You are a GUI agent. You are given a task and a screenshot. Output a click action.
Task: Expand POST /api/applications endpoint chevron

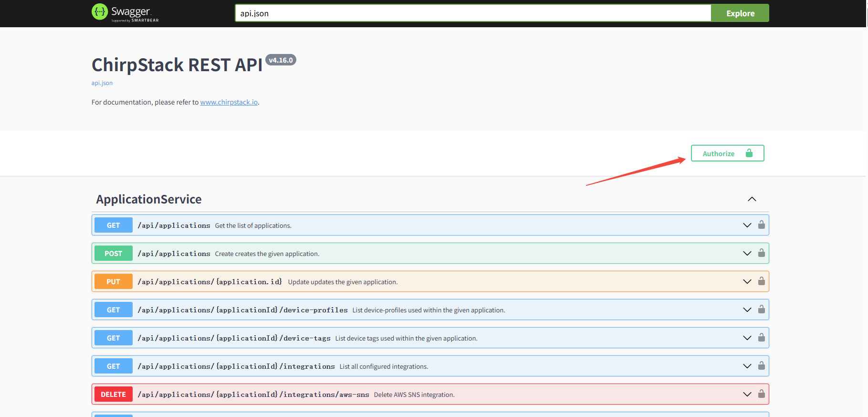pos(747,253)
